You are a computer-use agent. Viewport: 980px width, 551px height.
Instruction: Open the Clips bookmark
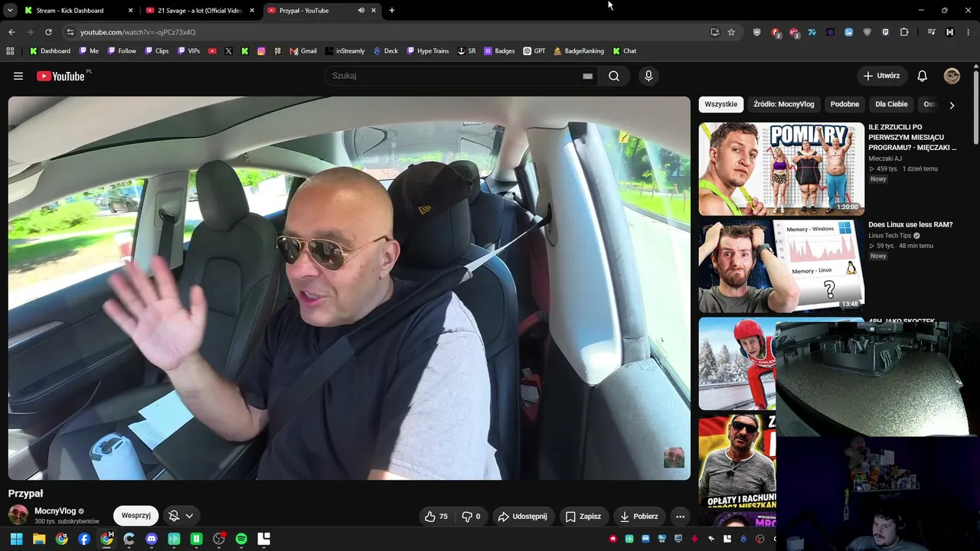click(x=156, y=51)
